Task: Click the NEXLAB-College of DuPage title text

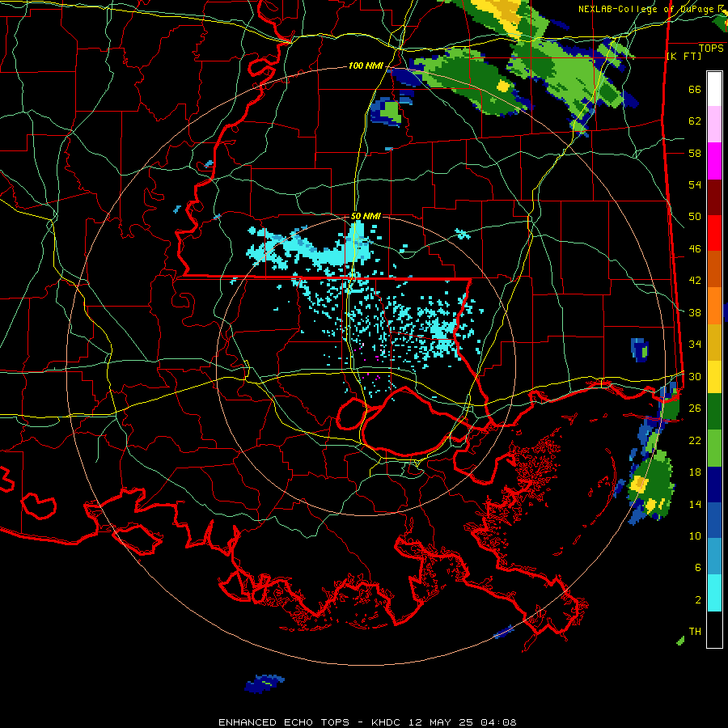Action: point(645,9)
